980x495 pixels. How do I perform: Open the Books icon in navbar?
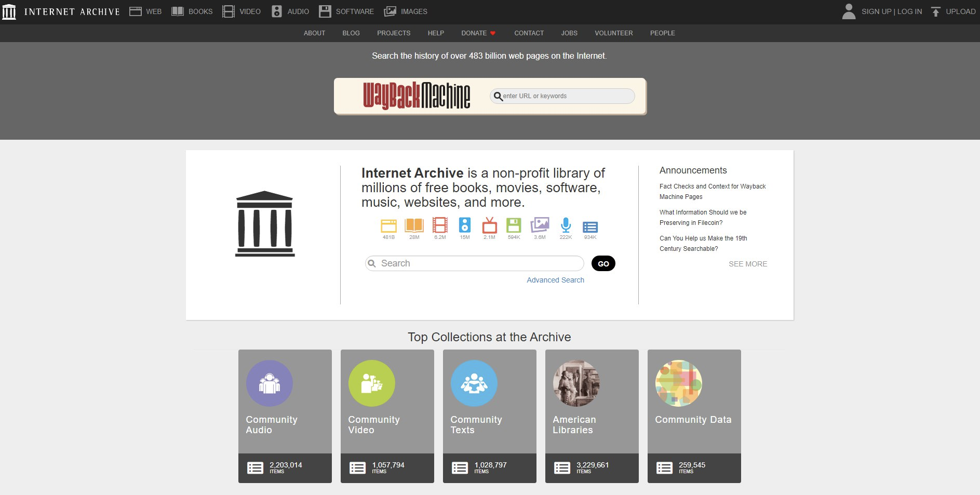click(178, 11)
